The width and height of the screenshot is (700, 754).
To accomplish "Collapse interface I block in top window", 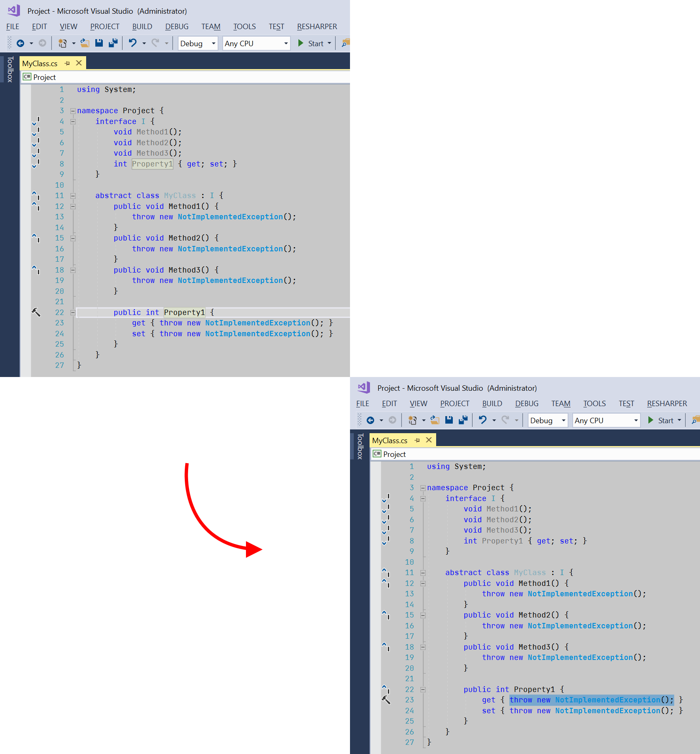I will coord(73,122).
